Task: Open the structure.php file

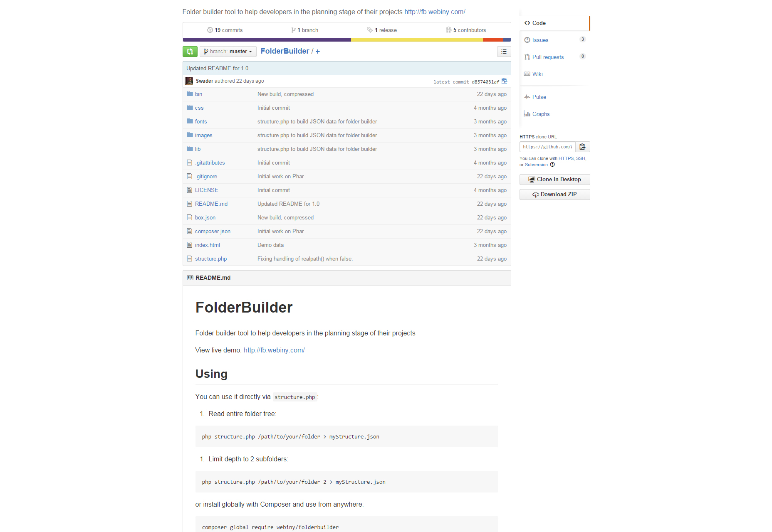Action: [210, 259]
